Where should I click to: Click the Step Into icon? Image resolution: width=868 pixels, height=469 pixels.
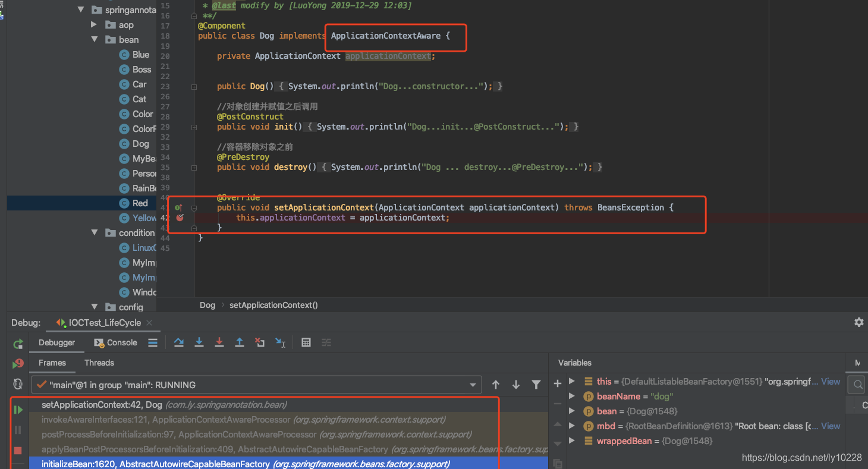(199, 342)
